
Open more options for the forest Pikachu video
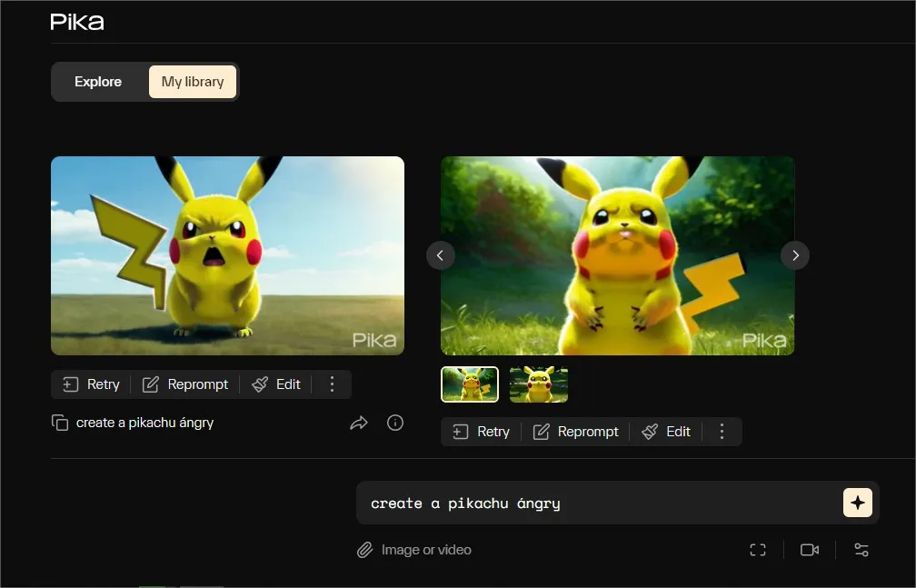pyautogui.click(x=722, y=432)
